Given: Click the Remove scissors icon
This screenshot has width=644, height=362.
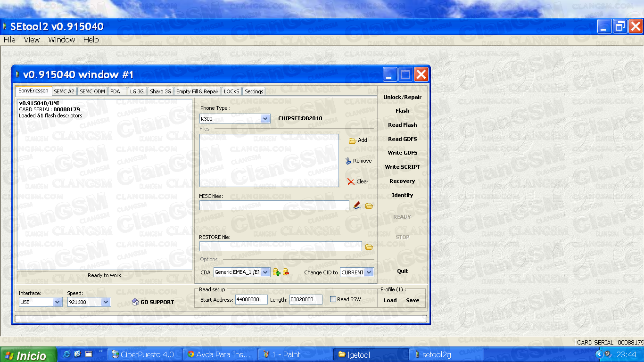Looking at the screenshot, I should click(x=349, y=161).
